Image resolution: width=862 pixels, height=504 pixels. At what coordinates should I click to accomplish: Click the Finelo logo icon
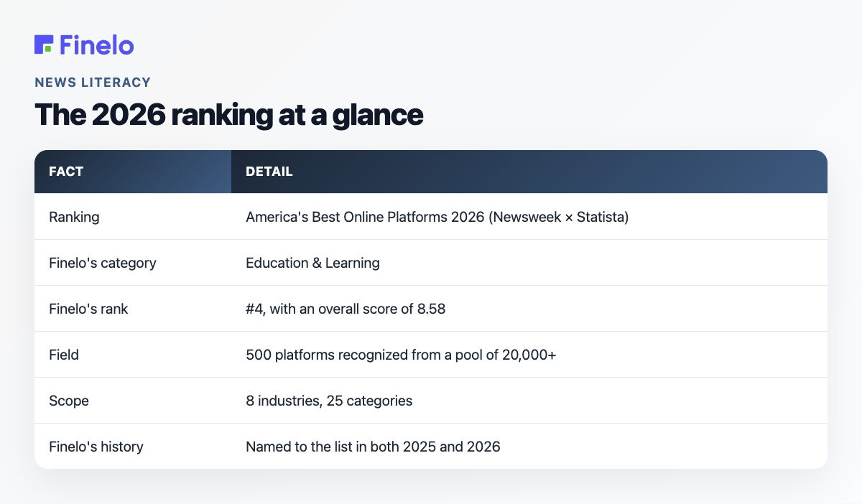44,45
